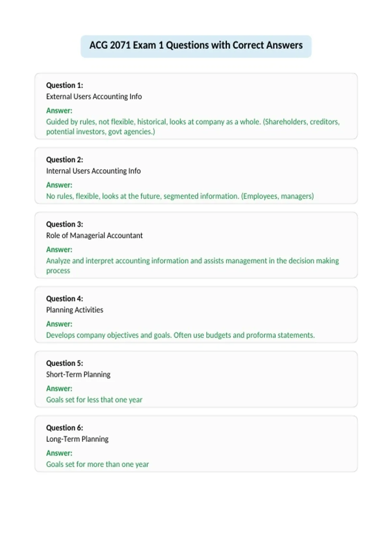Screen dimensions: 392x556
Task: Click answer starting 'Develops company objectives'
Action: [180, 335]
